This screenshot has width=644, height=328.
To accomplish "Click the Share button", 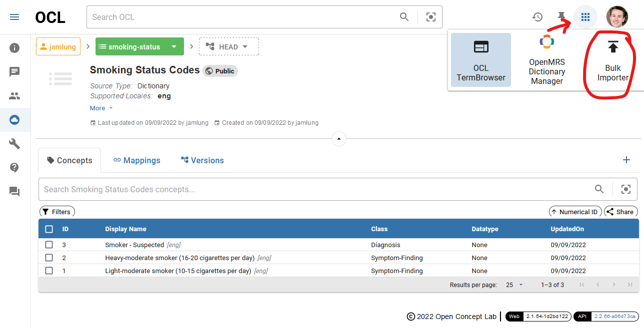I will point(621,212).
